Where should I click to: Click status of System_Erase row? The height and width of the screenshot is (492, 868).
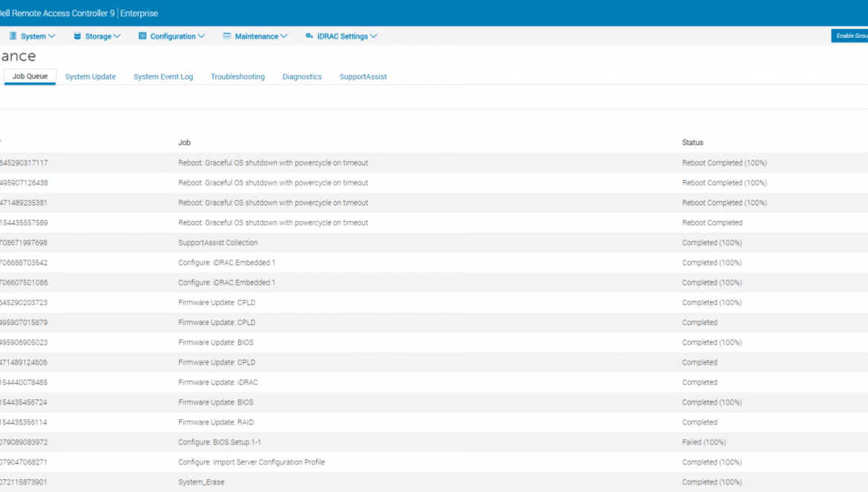[712, 482]
